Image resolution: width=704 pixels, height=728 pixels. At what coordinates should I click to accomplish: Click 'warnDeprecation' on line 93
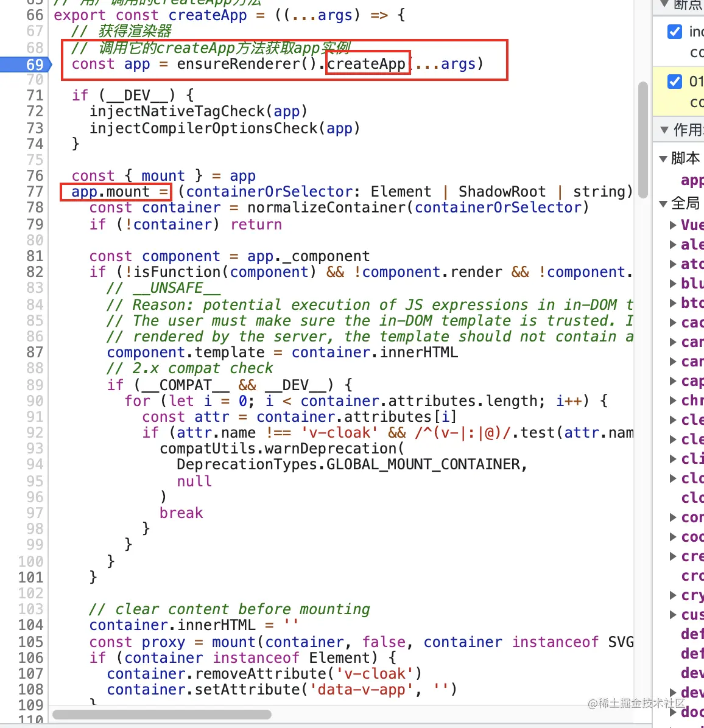coord(331,449)
